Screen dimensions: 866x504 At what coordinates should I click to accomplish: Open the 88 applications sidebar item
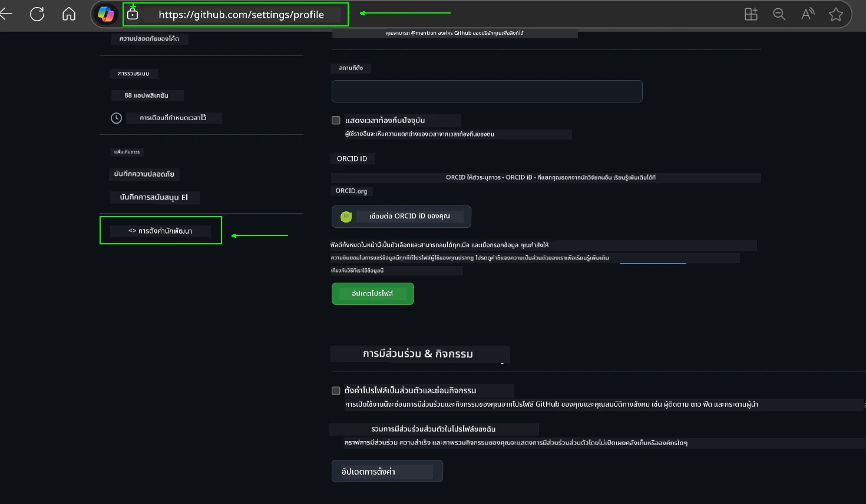(x=146, y=95)
